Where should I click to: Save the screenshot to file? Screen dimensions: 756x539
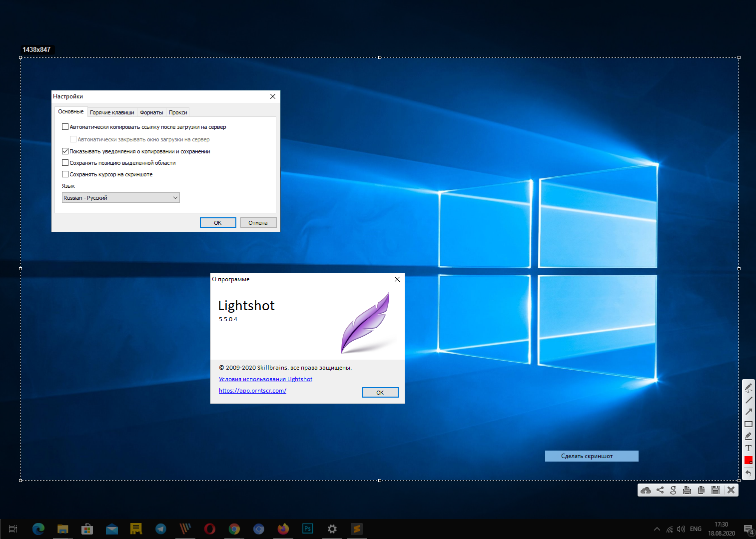[716, 490]
